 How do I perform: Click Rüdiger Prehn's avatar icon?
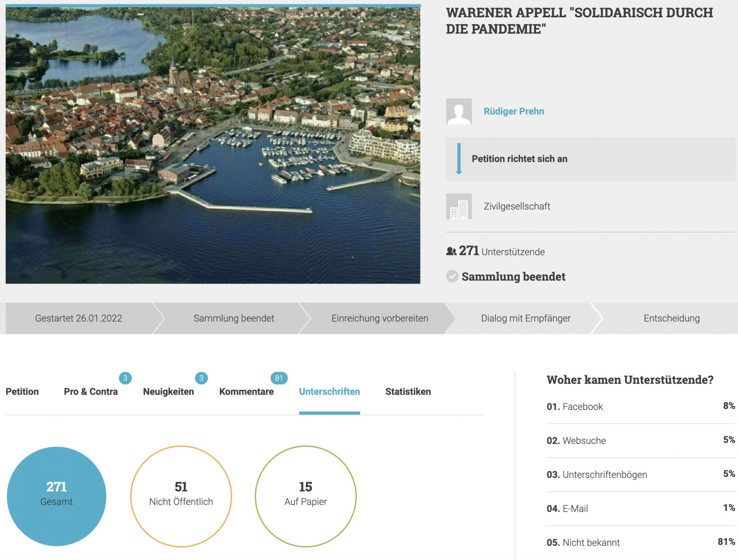(459, 111)
